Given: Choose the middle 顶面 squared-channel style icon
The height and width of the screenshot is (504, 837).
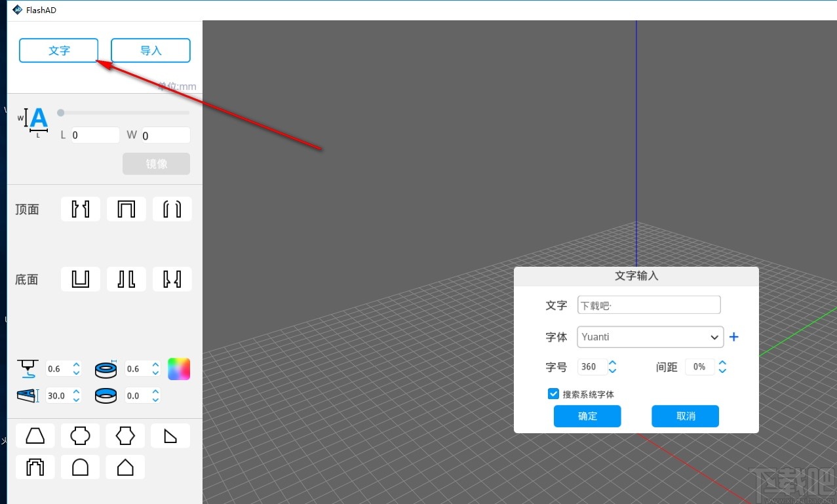Looking at the screenshot, I should pyautogui.click(x=126, y=208).
